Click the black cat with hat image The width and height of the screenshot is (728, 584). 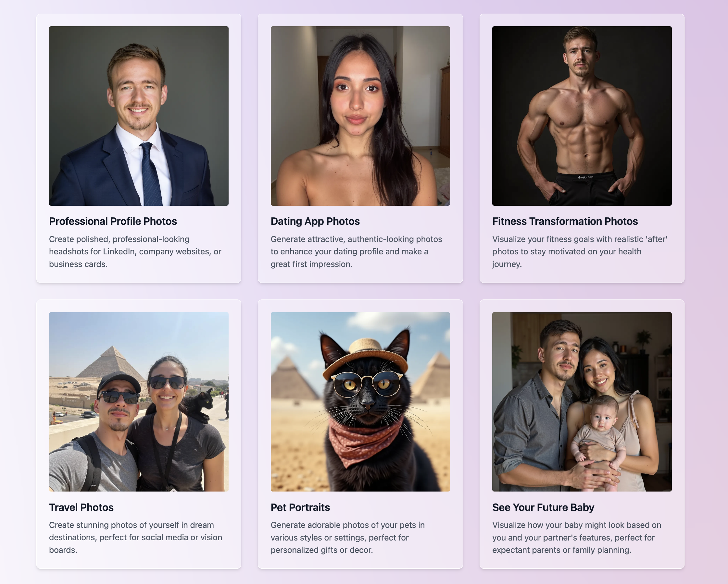tap(360, 401)
